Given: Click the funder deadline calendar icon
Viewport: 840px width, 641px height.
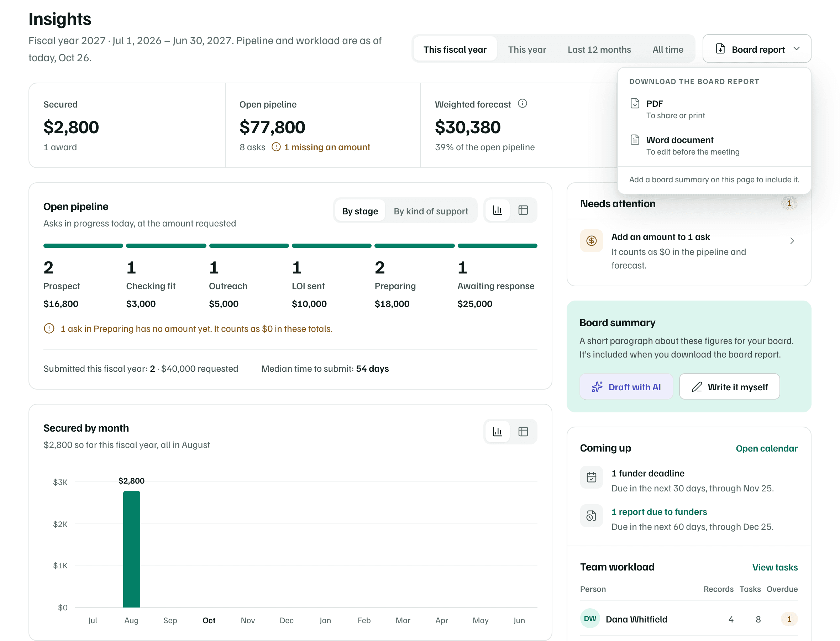Looking at the screenshot, I should tap(591, 477).
